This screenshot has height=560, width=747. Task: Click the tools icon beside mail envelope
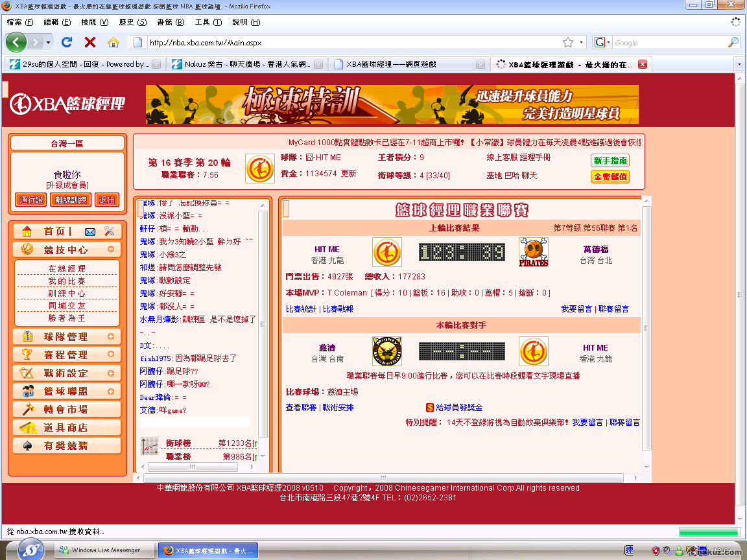click(109, 231)
